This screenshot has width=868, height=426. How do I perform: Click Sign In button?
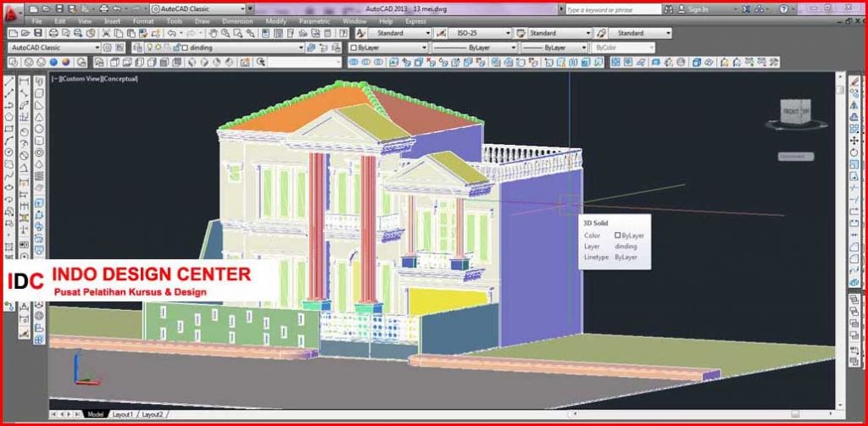[x=693, y=9]
